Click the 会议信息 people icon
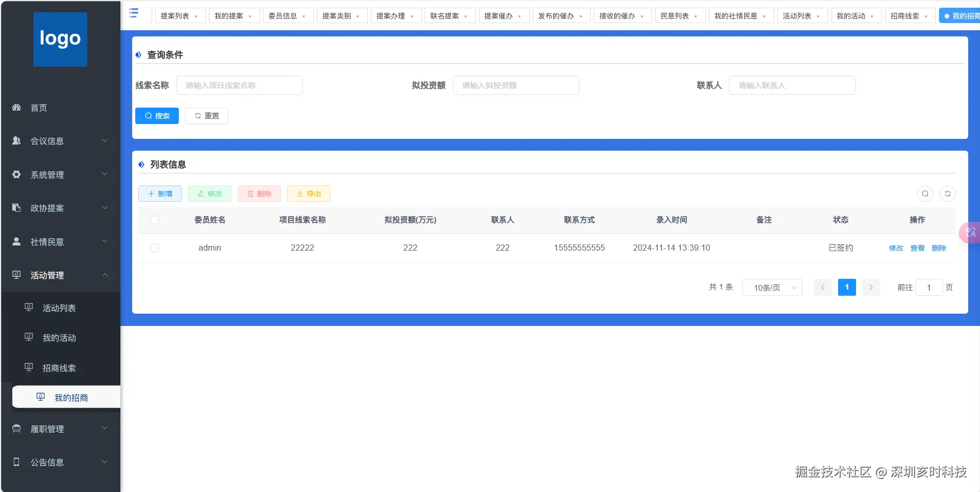 [x=16, y=141]
